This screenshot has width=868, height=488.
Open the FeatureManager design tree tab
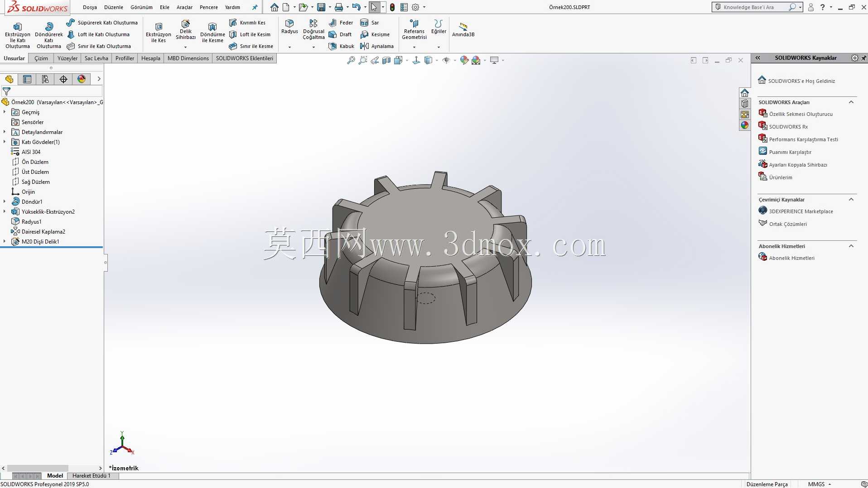(x=9, y=79)
